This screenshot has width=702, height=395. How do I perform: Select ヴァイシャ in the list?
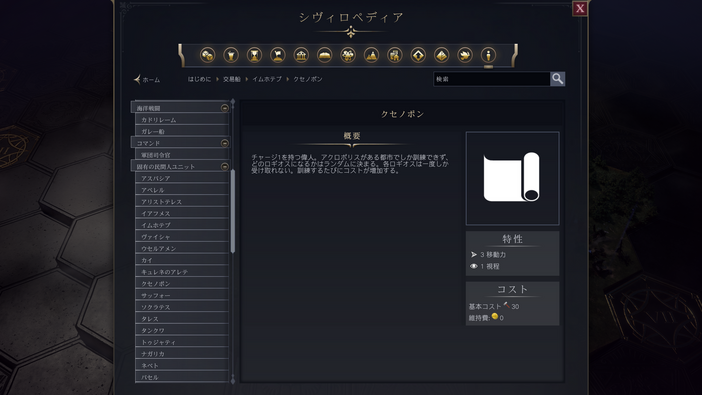[182, 236]
